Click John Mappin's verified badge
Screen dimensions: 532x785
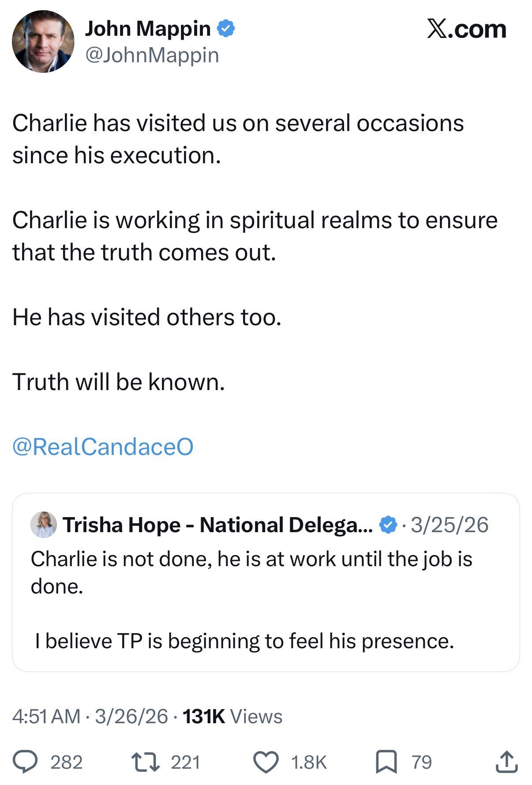coord(226,29)
